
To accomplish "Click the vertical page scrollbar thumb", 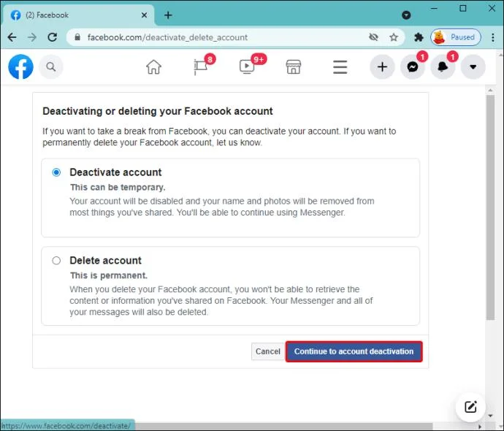I will pos(490,207).
